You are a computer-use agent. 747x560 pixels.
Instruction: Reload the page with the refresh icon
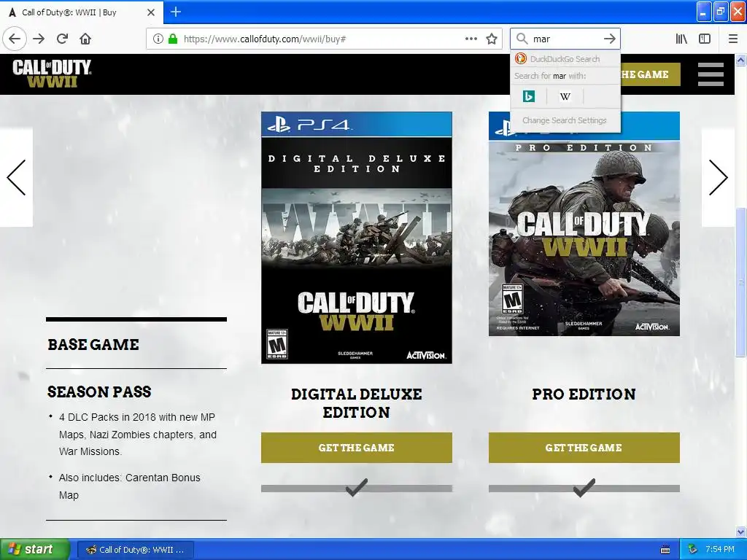click(x=63, y=39)
